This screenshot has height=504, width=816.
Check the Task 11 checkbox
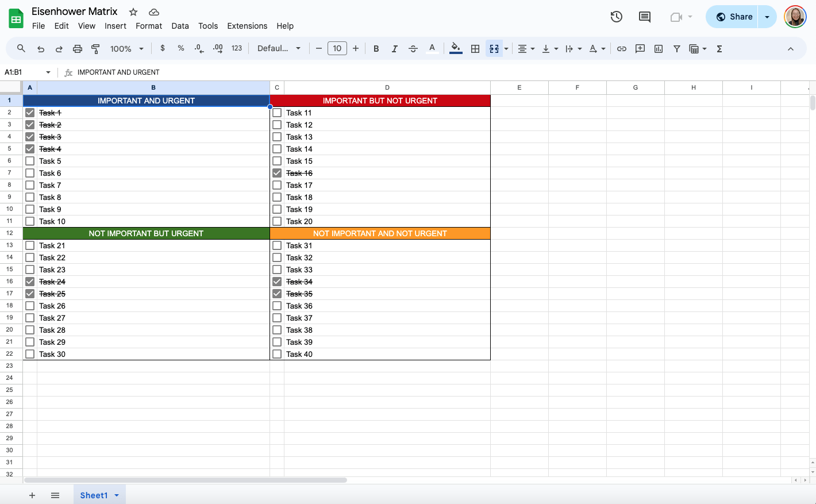(x=277, y=113)
